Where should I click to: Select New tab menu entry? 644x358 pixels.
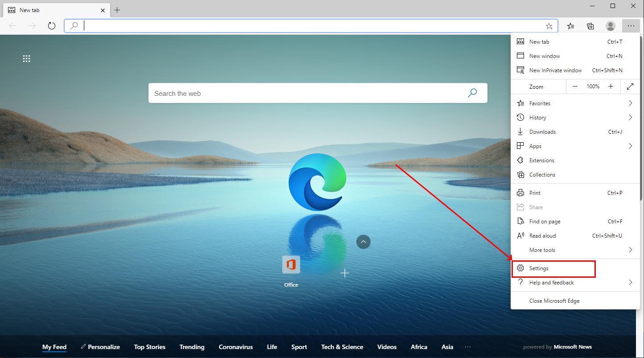point(575,41)
